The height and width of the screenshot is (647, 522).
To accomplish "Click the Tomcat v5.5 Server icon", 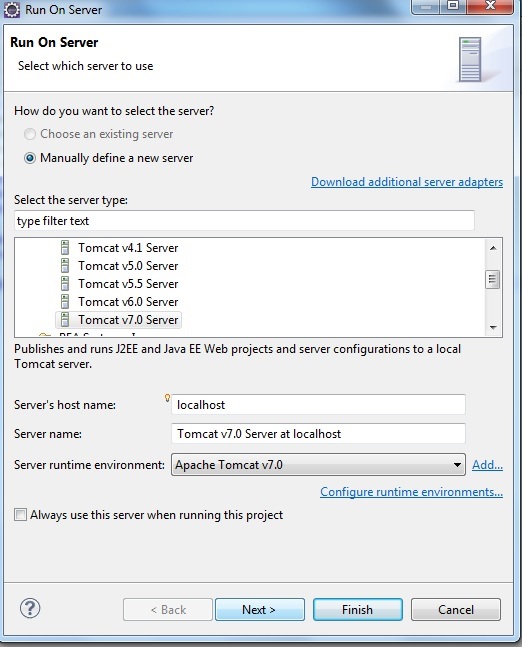I will click(65, 284).
